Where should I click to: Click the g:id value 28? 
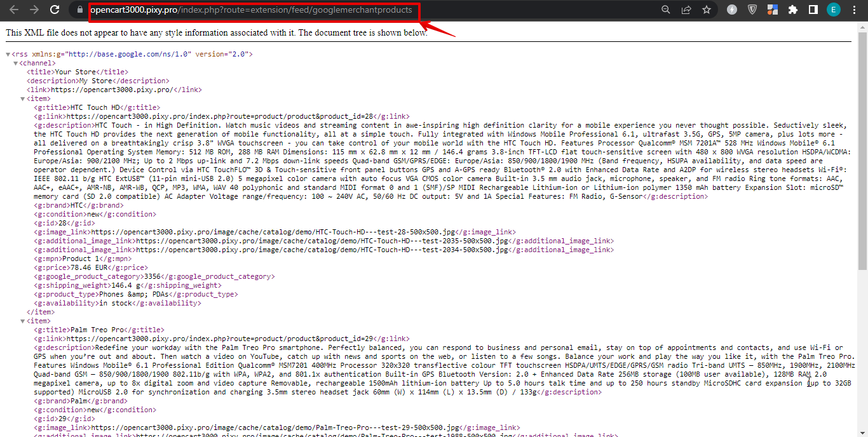[x=62, y=224]
